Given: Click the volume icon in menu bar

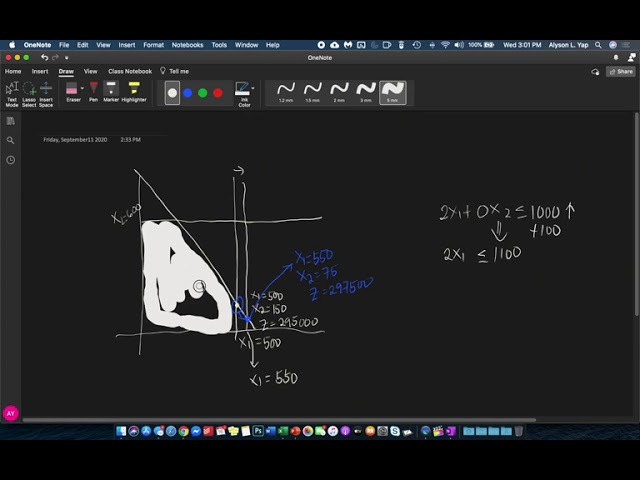Looking at the screenshot, I should [x=459, y=45].
